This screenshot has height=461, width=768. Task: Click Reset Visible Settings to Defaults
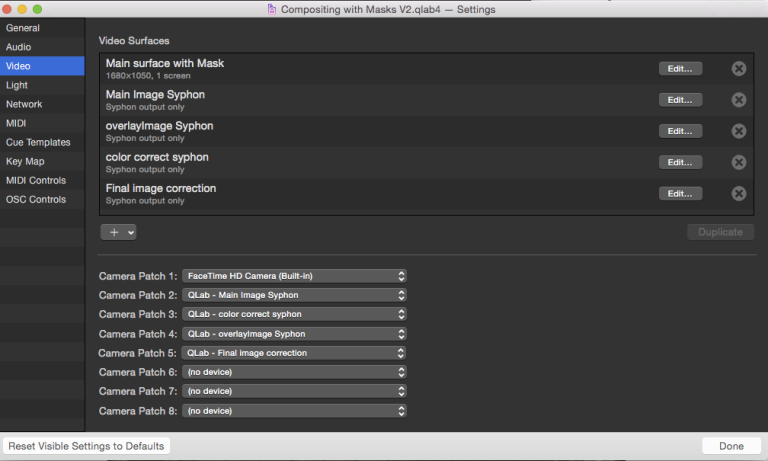click(x=87, y=446)
